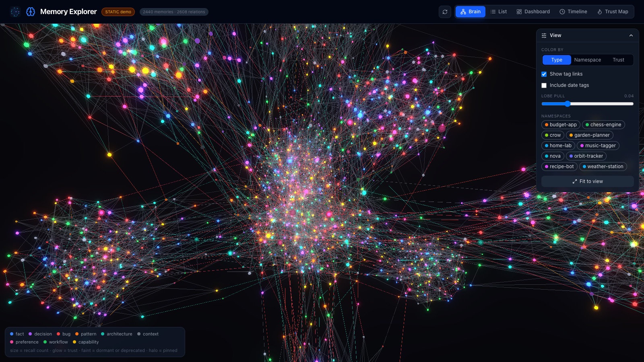Collapse the View panel chevron
This screenshot has height=362, width=644.
631,35
